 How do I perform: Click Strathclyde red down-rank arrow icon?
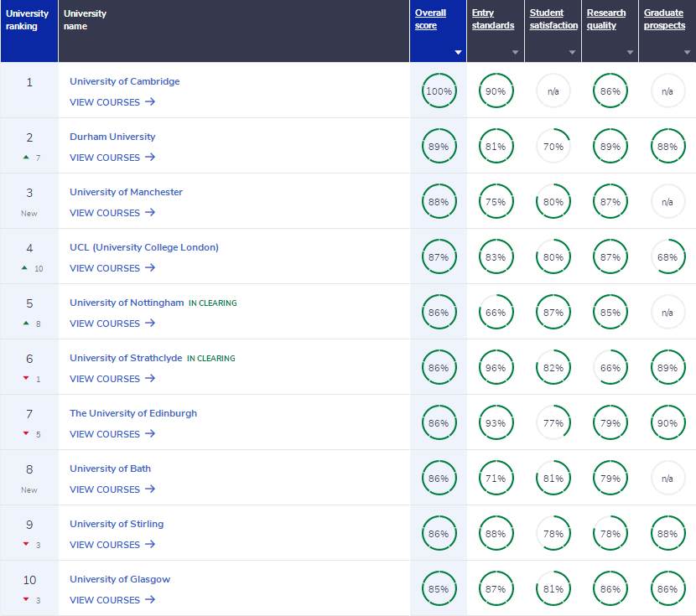pos(26,378)
